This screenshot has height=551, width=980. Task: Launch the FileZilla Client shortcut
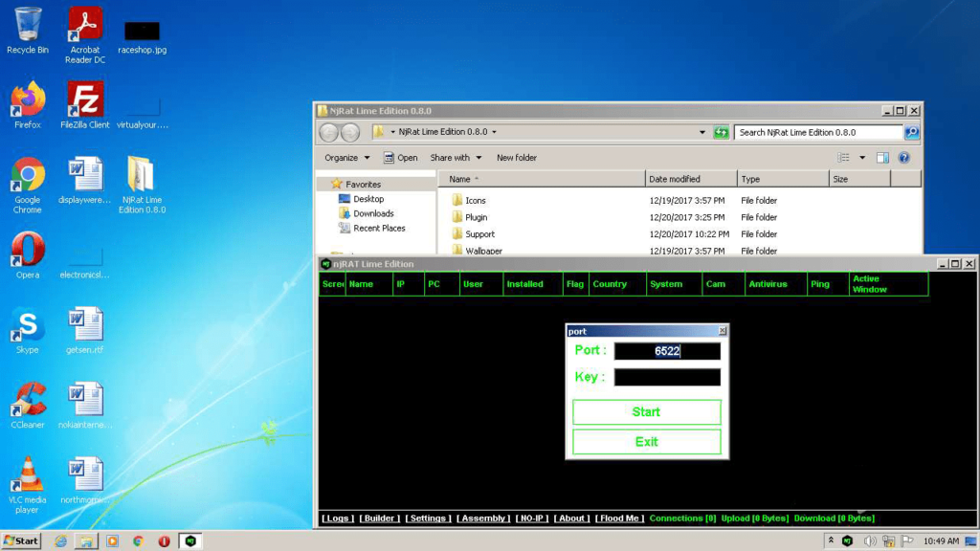[85, 105]
